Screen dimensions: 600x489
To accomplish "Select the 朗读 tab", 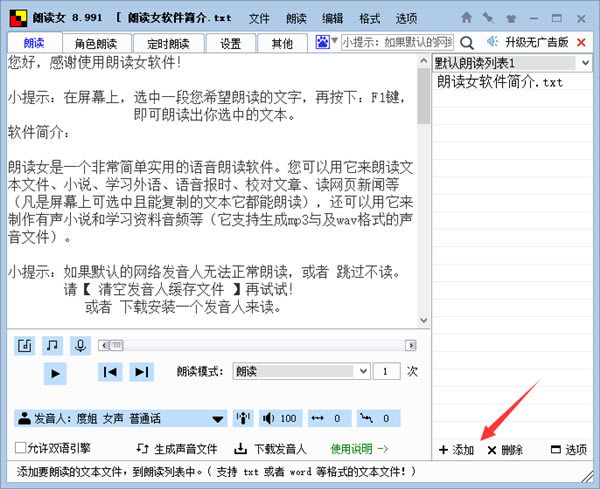I will click(x=34, y=43).
